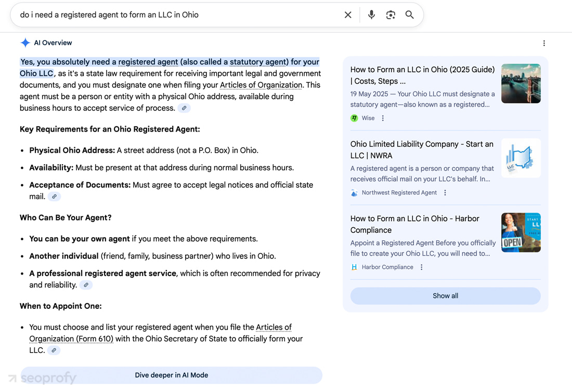Image resolution: width=572 pixels, height=392 pixels.
Task: Click the NWRA Ohio map thumbnail
Action: click(521, 158)
